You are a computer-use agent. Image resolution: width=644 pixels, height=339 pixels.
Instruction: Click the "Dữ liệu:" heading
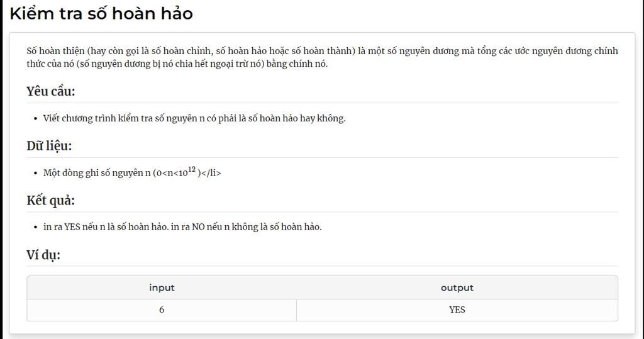click(x=49, y=146)
